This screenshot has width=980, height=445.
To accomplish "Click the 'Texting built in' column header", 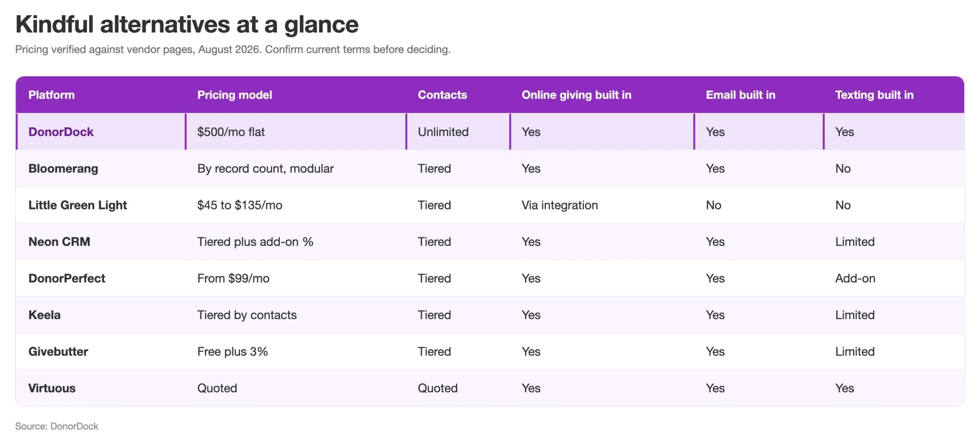I will [874, 95].
